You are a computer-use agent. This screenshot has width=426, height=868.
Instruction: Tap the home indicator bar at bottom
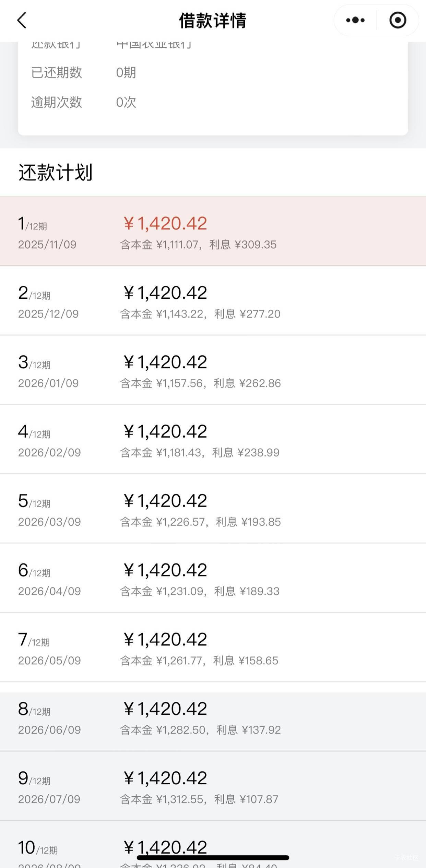point(213,858)
